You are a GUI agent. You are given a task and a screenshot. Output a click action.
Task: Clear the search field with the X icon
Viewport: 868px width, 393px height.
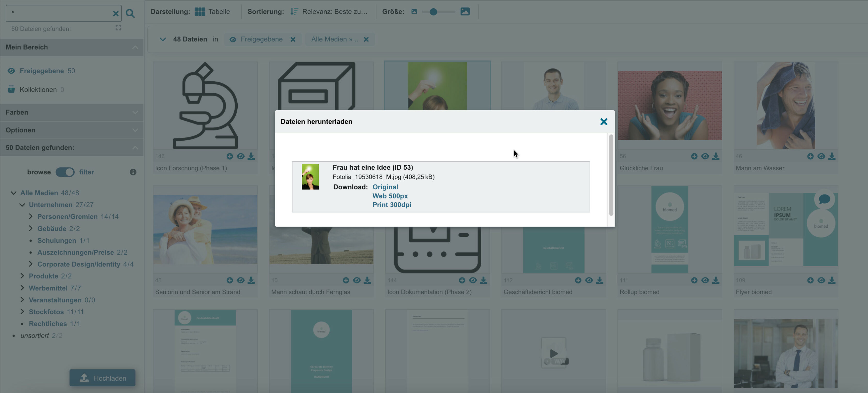[115, 13]
